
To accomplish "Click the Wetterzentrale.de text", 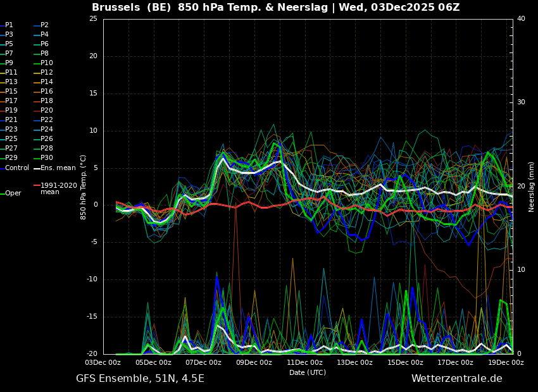I will coord(457,379).
